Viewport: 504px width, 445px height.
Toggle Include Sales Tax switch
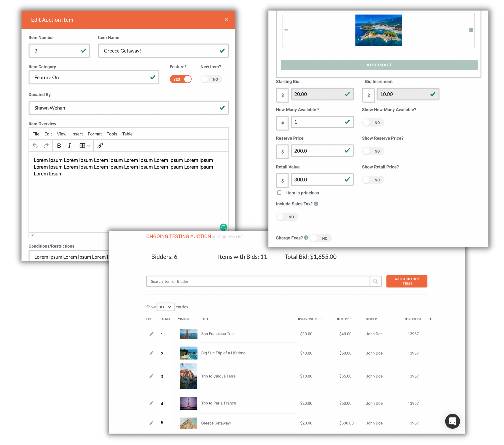pyautogui.click(x=287, y=217)
